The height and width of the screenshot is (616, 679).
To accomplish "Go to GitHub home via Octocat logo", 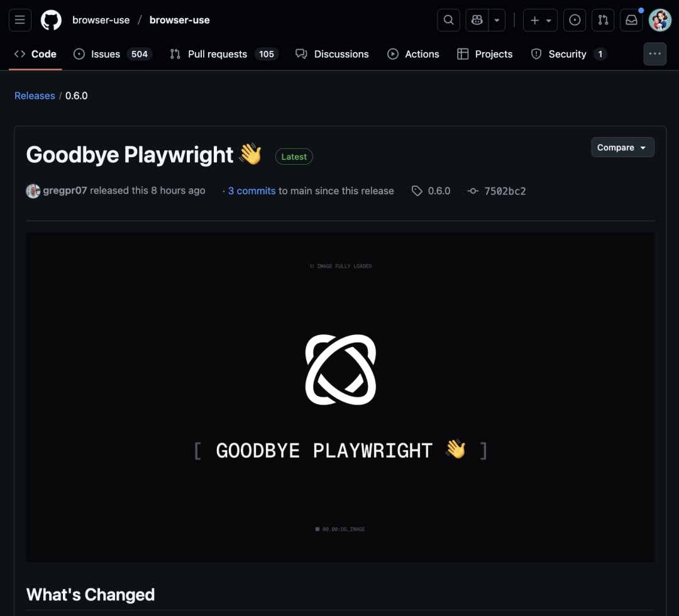I will coord(51,20).
